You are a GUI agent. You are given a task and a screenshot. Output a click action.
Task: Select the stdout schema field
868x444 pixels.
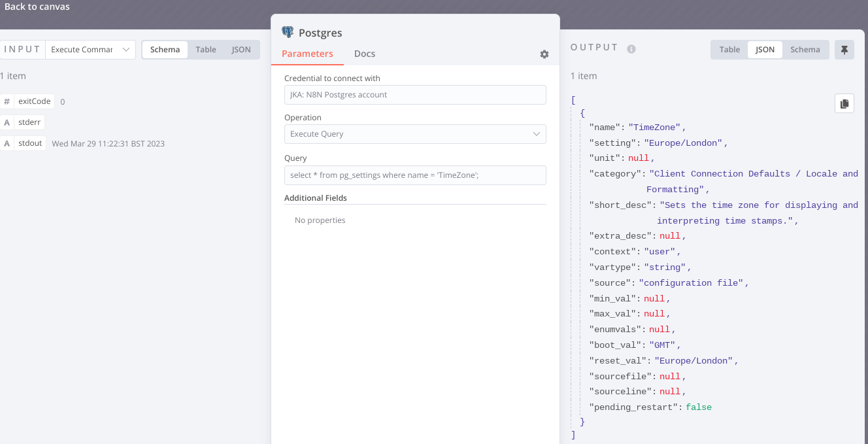(x=30, y=143)
